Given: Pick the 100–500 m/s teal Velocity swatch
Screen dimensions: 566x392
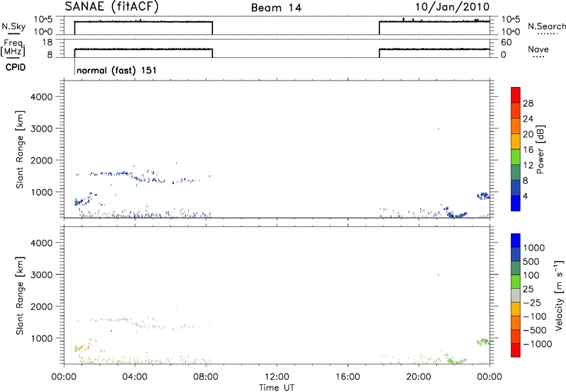Looking at the screenshot, I should pyautogui.click(x=516, y=268).
